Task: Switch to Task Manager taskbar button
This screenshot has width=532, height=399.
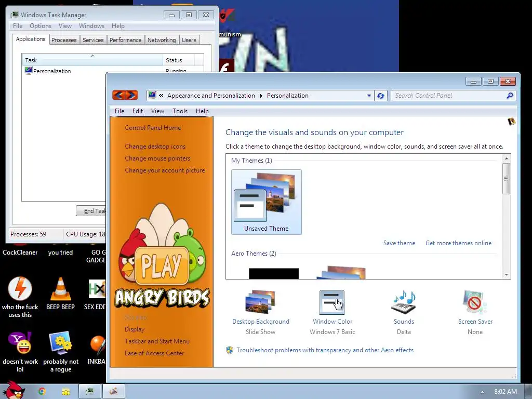Action: pos(89,391)
